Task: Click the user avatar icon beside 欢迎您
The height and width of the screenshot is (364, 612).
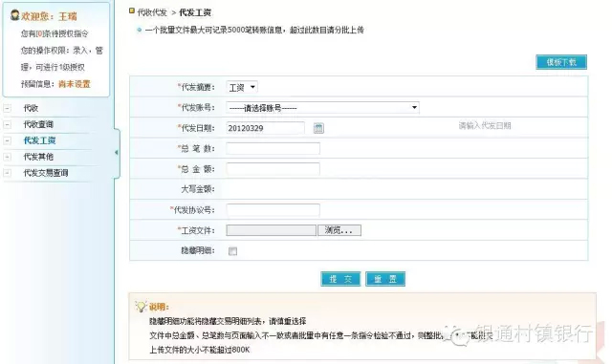Action: (15, 15)
